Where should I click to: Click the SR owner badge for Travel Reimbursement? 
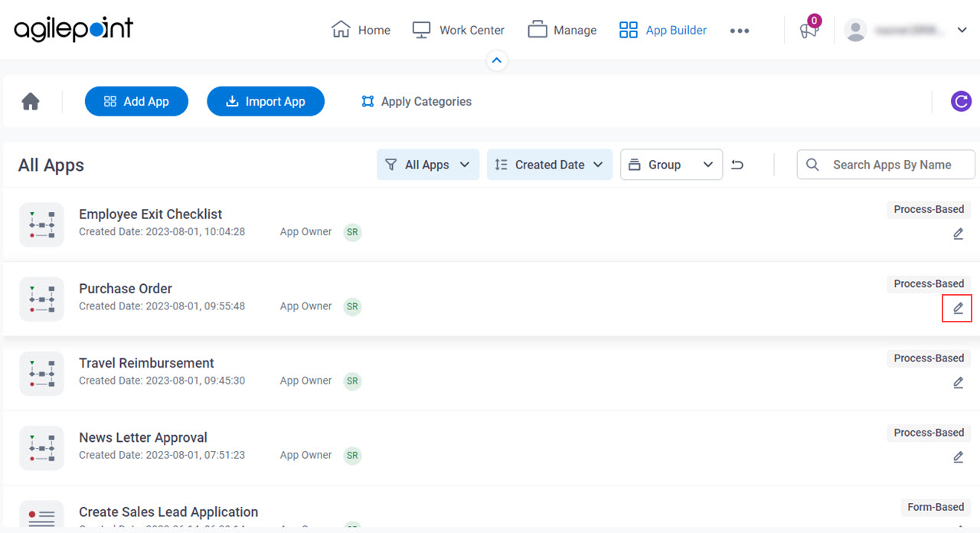[352, 381]
